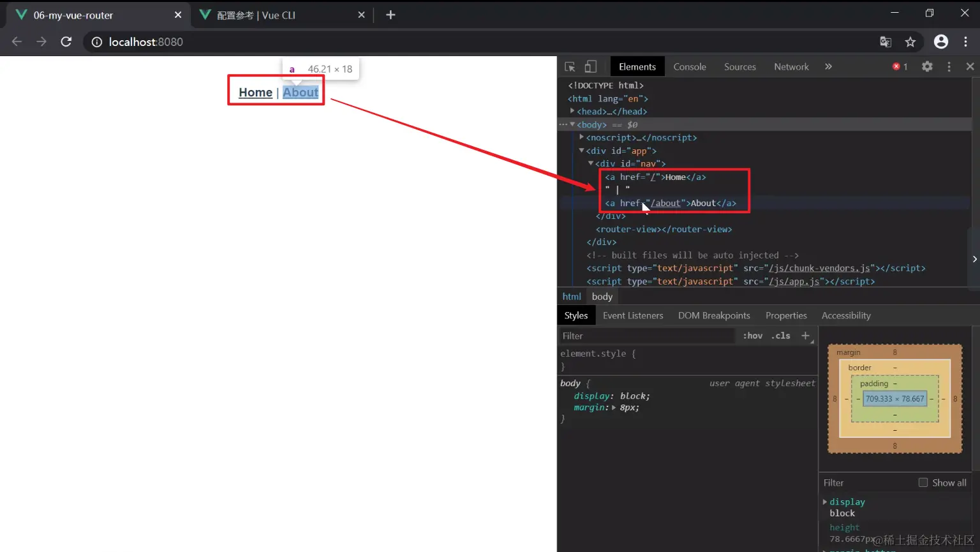The height and width of the screenshot is (552, 980).
Task: Go forward in browser history
Action: (x=41, y=41)
